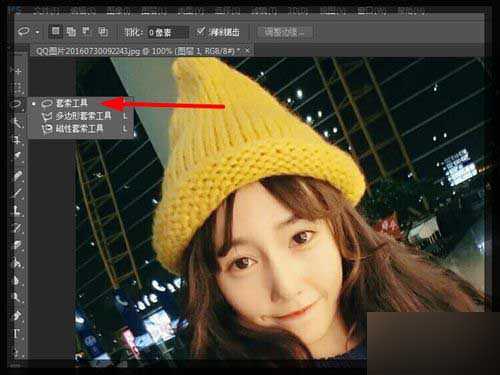Toggle the anti-alias checkbox
500x375 pixels.
click(201, 31)
